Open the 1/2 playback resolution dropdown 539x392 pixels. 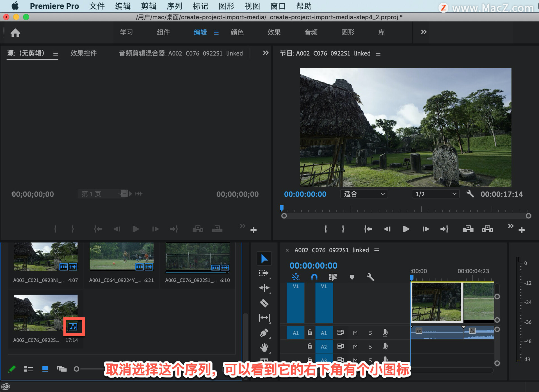(435, 194)
